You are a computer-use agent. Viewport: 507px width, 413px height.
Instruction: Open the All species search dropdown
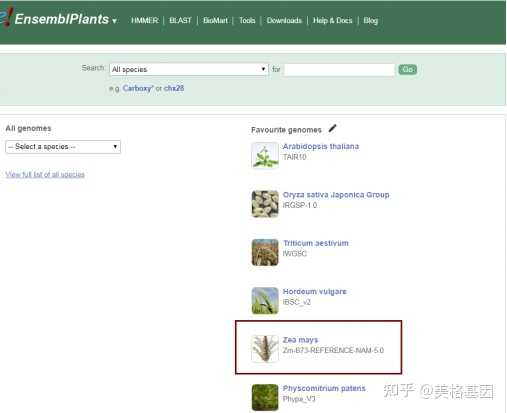[189, 69]
